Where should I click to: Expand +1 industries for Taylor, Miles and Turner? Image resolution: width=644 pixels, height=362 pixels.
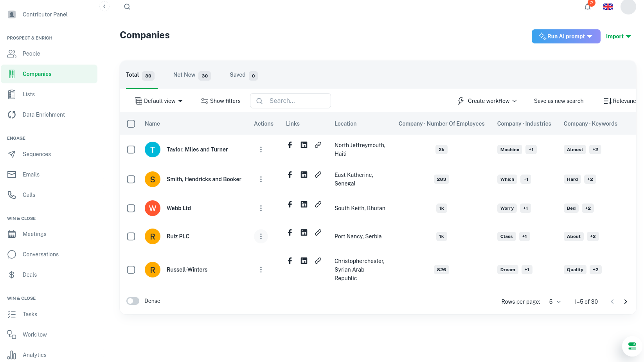coord(531,149)
